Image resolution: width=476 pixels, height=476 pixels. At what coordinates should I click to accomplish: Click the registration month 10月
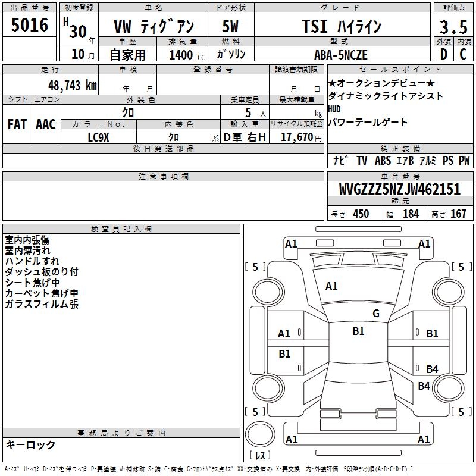pos(83,54)
